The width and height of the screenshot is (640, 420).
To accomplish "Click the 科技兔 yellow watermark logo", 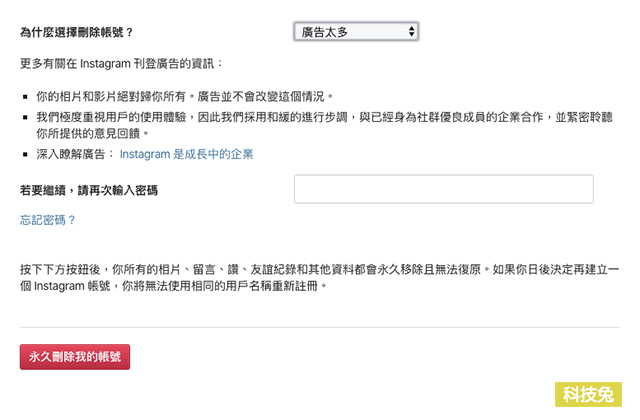I will tap(588, 394).
